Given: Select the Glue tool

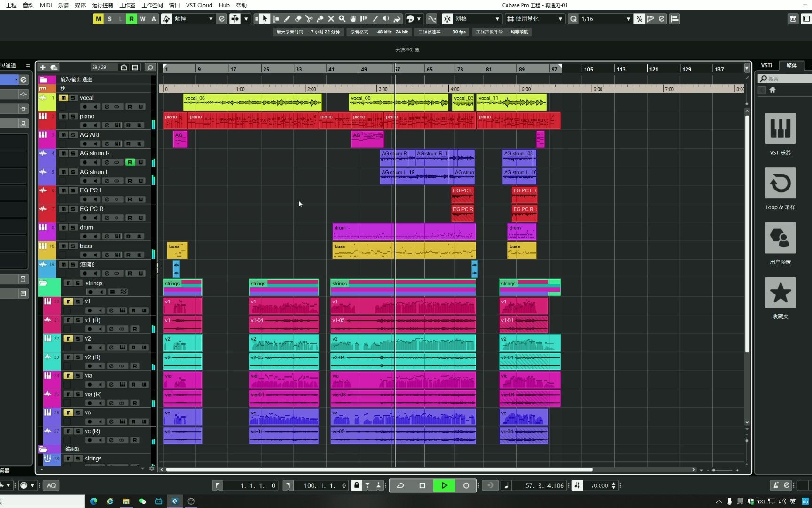Looking at the screenshot, I should 320,19.
